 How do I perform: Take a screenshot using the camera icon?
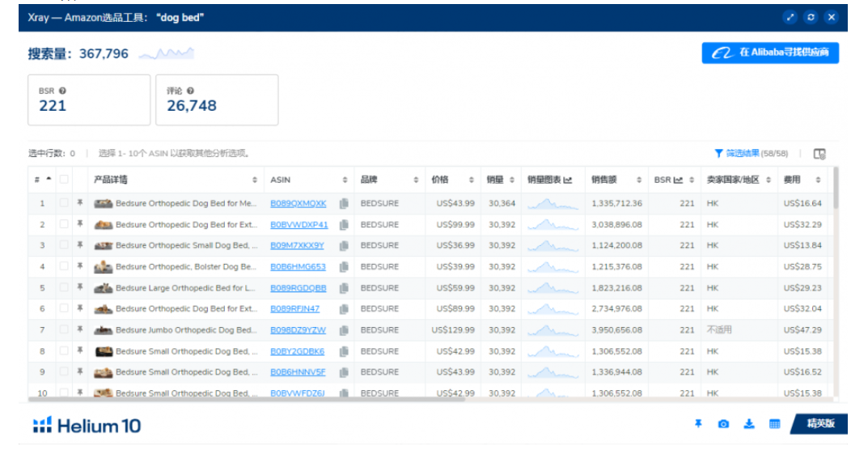[x=723, y=424]
